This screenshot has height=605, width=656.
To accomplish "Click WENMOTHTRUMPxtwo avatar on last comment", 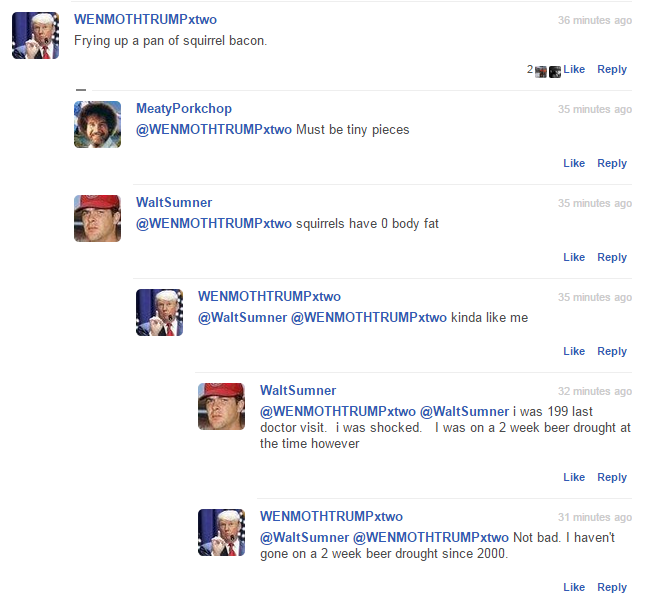I will pyautogui.click(x=221, y=532).
